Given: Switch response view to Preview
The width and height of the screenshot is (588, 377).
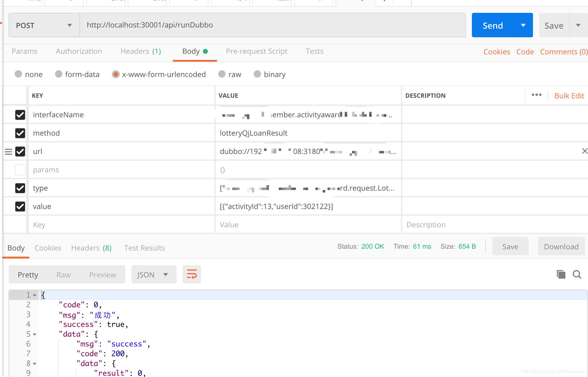Looking at the screenshot, I should 102,275.
